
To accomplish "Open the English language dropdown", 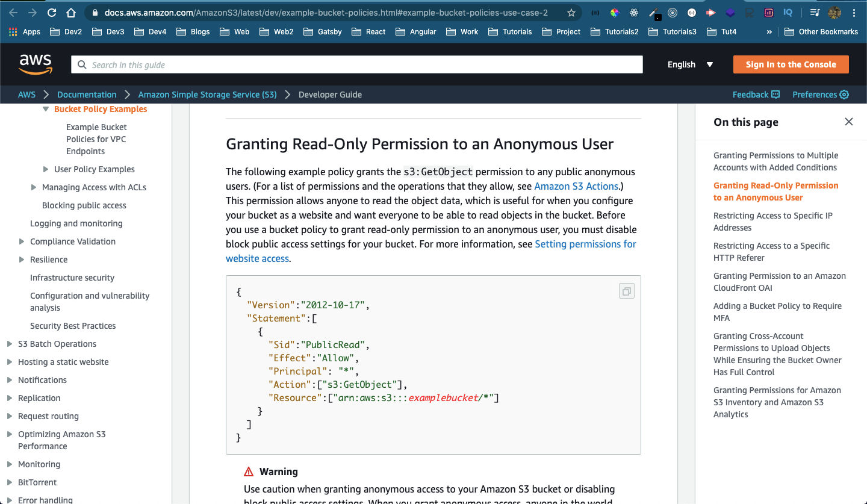I will point(690,64).
